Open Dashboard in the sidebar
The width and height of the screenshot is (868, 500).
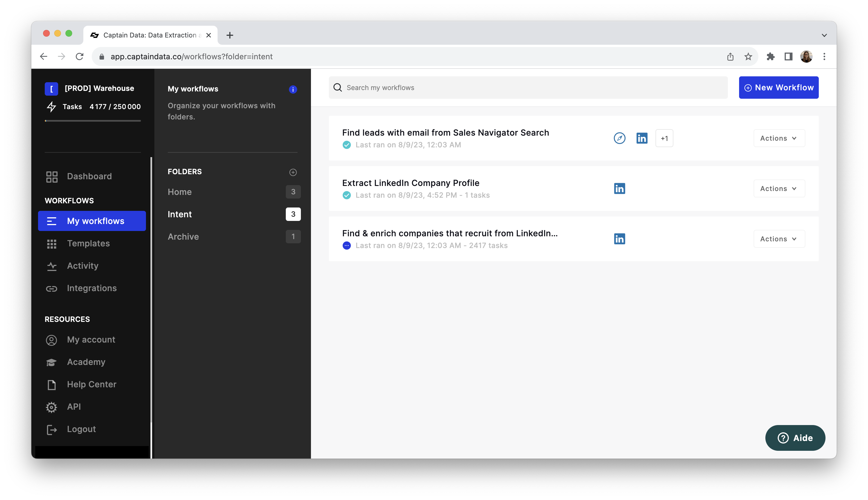click(92, 176)
